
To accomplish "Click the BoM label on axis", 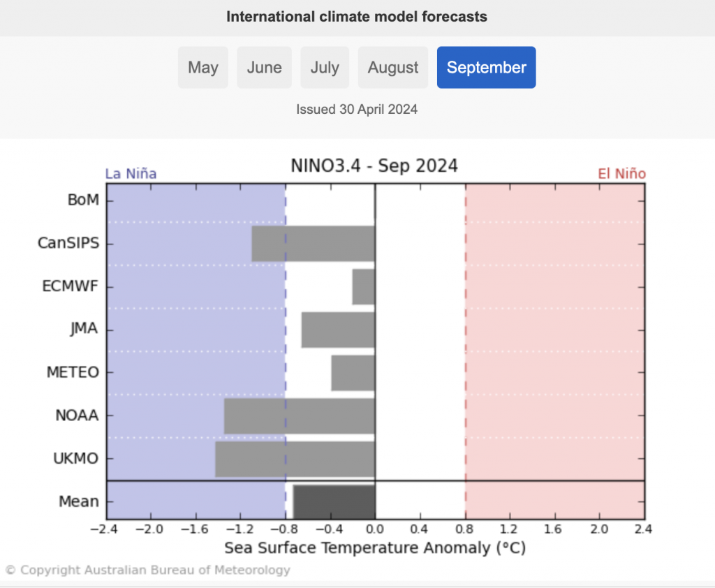I will pyautogui.click(x=83, y=200).
